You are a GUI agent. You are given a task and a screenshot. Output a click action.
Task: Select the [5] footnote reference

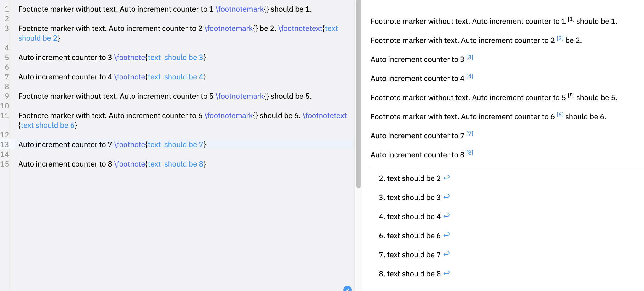coord(571,96)
